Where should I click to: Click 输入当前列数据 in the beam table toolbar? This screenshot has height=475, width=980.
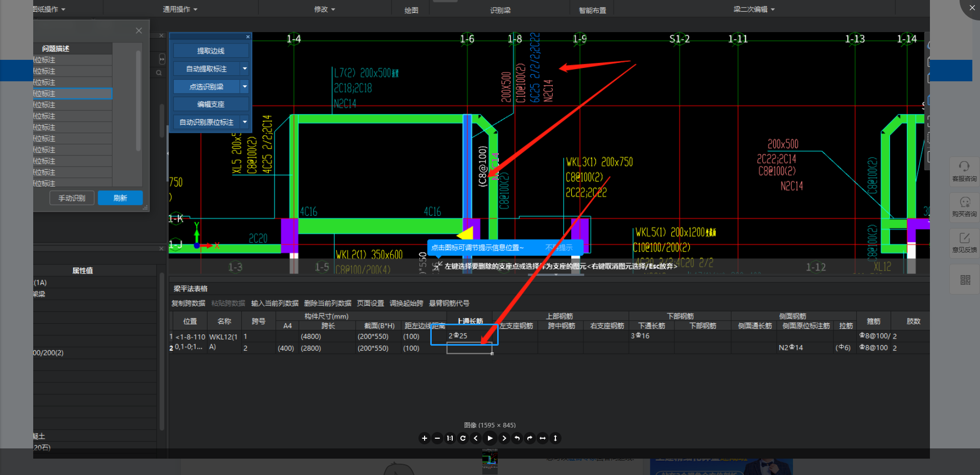click(274, 303)
